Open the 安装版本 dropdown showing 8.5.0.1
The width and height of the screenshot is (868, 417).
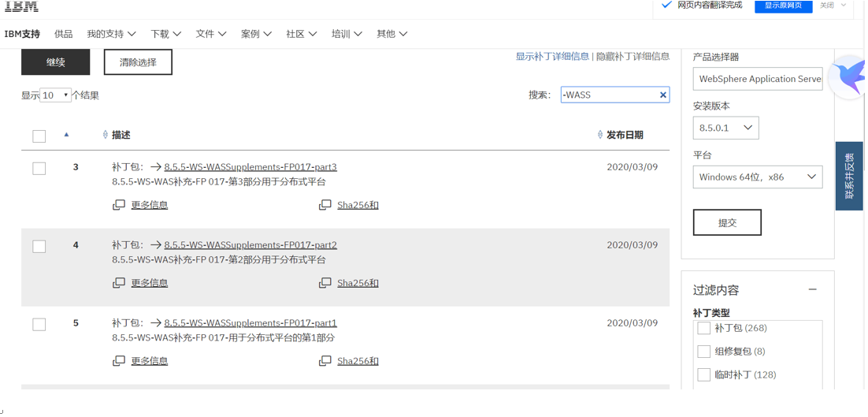[725, 128]
